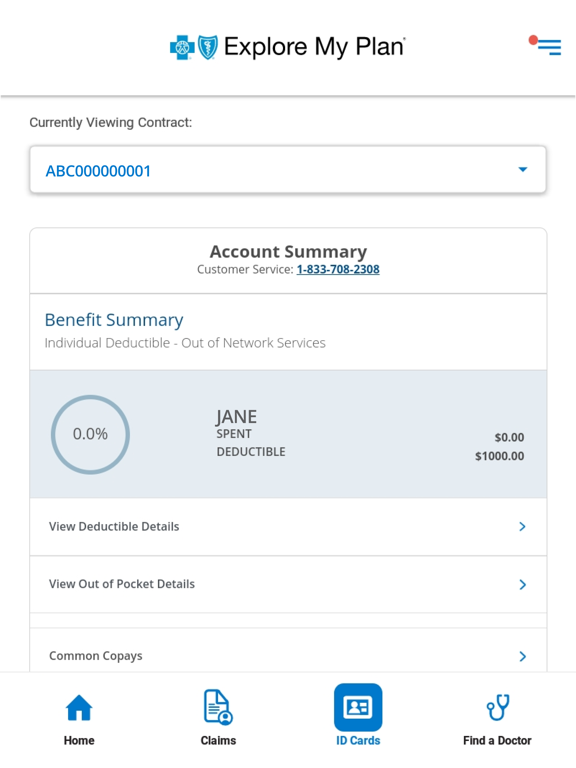Click the contract dropdown arrow
The image size is (576, 768).
(523, 169)
